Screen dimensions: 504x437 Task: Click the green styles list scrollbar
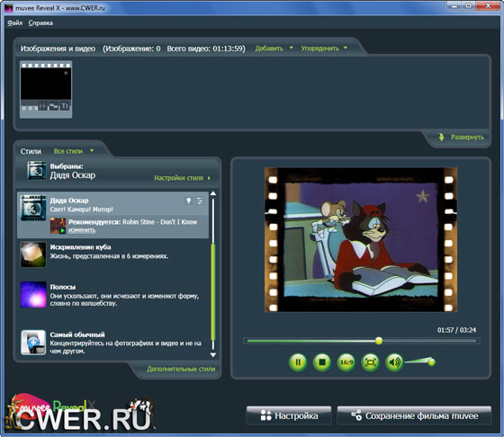(x=212, y=292)
